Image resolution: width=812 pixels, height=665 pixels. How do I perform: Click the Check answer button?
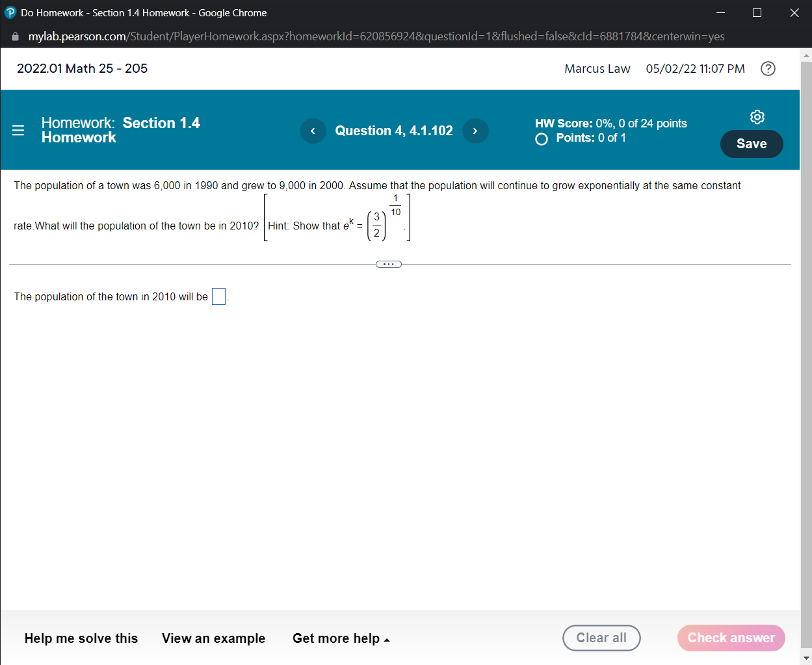731,638
